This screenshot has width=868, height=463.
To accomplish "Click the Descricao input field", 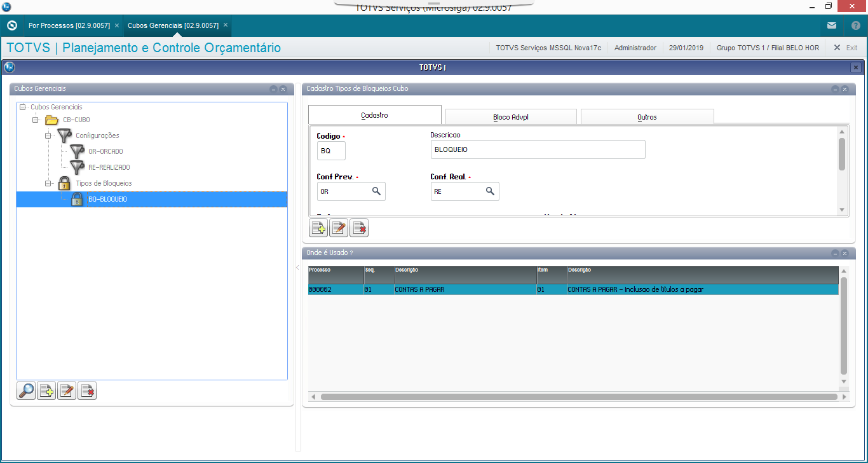I will (x=538, y=149).
